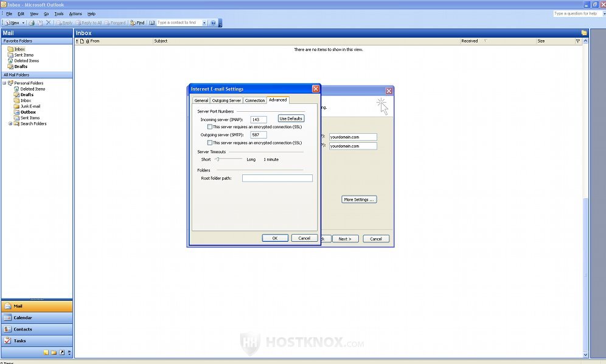The image size is (606, 364).
Task: Select the Advanced tab
Action: click(278, 100)
